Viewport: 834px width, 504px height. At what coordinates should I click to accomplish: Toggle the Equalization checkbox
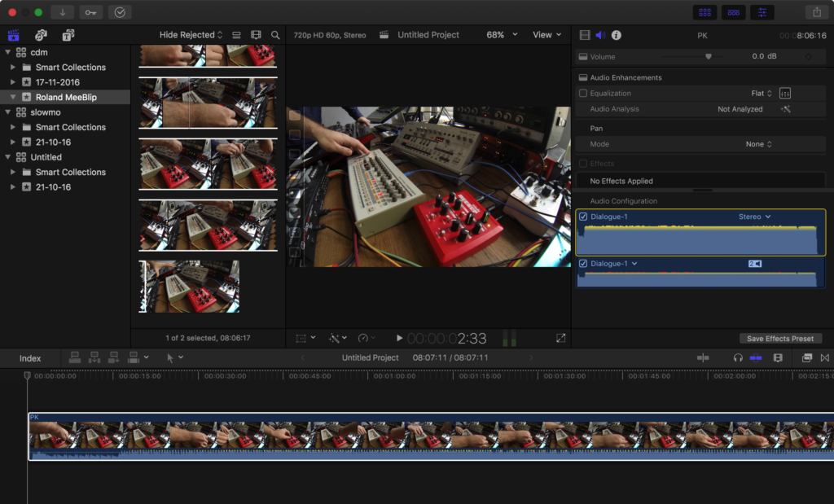(582, 94)
